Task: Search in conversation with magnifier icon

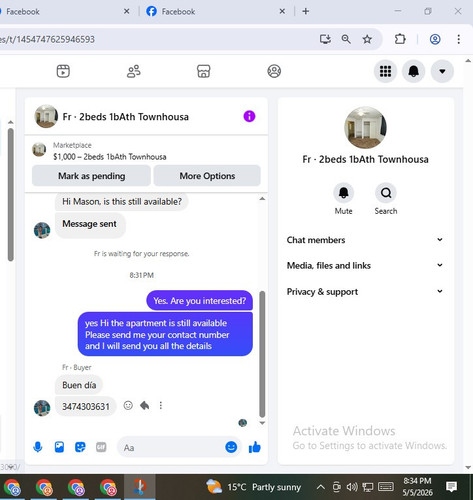Action: click(x=386, y=193)
